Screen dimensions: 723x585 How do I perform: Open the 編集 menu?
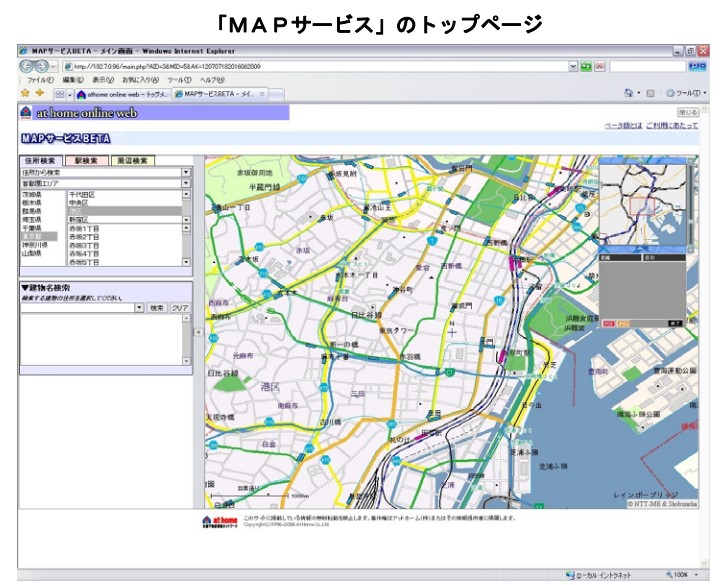pos(73,80)
